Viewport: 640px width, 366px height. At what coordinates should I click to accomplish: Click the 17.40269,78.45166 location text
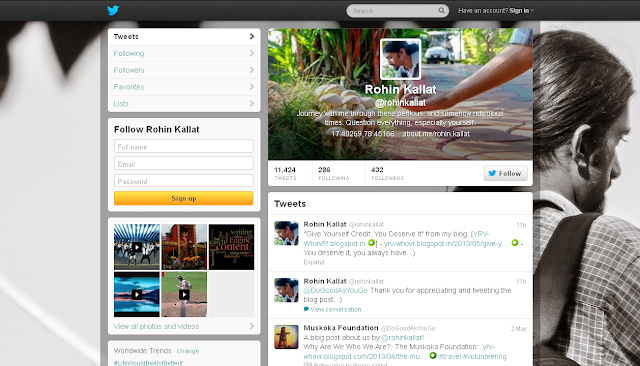pos(363,134)
